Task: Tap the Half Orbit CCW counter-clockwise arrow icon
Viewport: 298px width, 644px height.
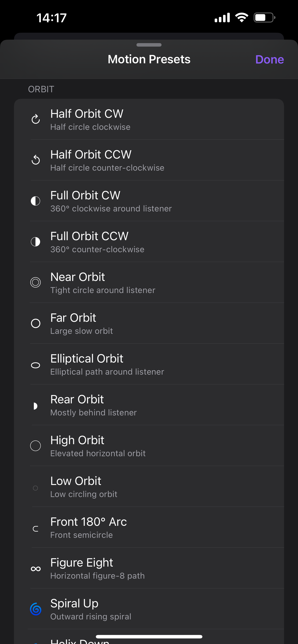Action: (36, 160)
